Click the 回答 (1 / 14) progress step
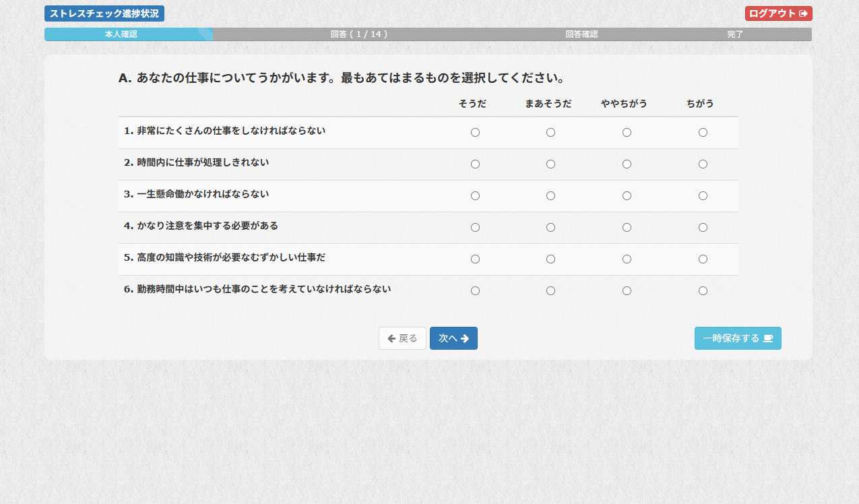859x504 pixels. pos(359,34)
